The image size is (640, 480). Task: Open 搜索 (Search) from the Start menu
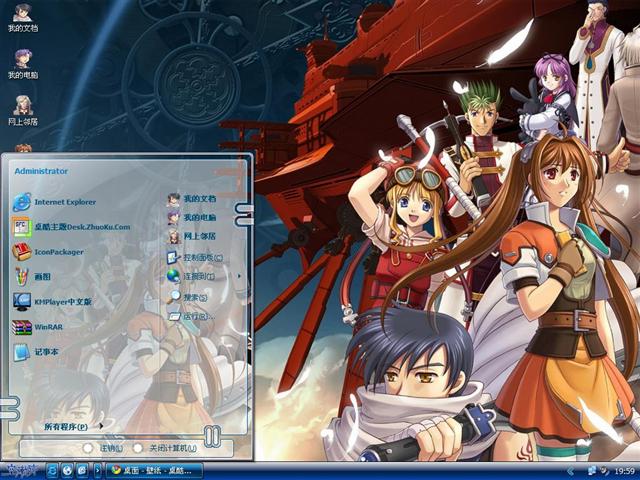pos(188,297)
